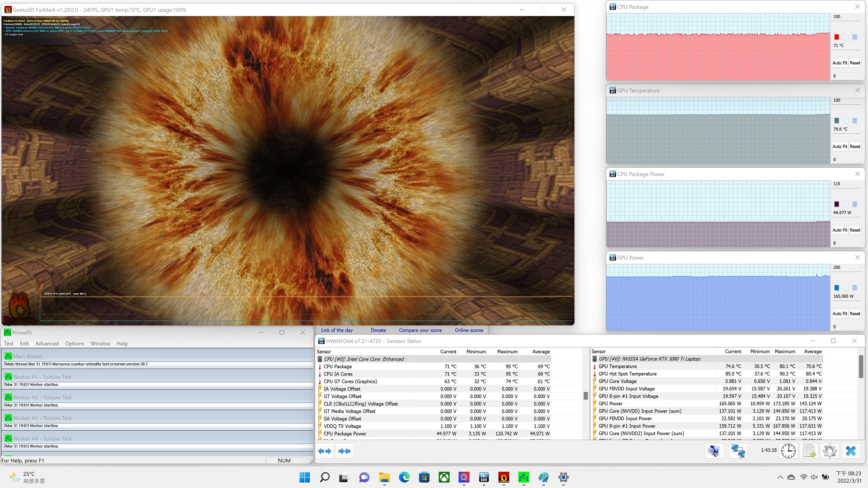Open the Online scores link
Viewport: 868px width, 488px height.
click(x=469, y=330)
